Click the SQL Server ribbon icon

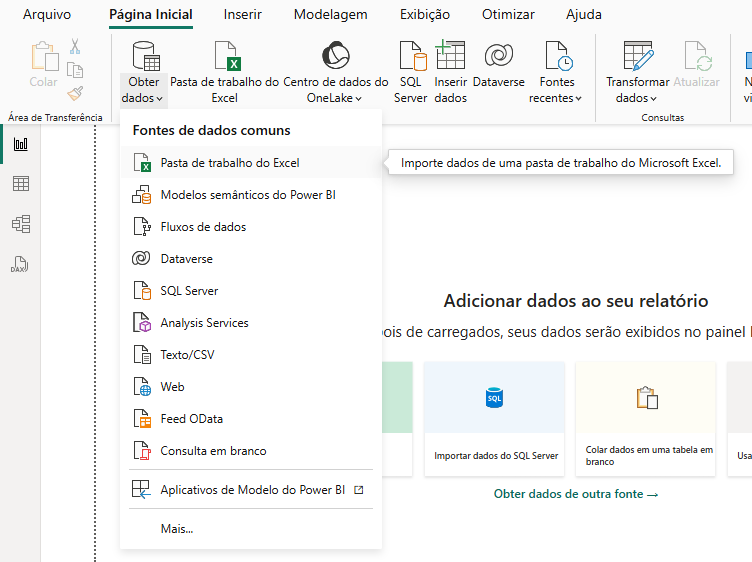(413, 56)
